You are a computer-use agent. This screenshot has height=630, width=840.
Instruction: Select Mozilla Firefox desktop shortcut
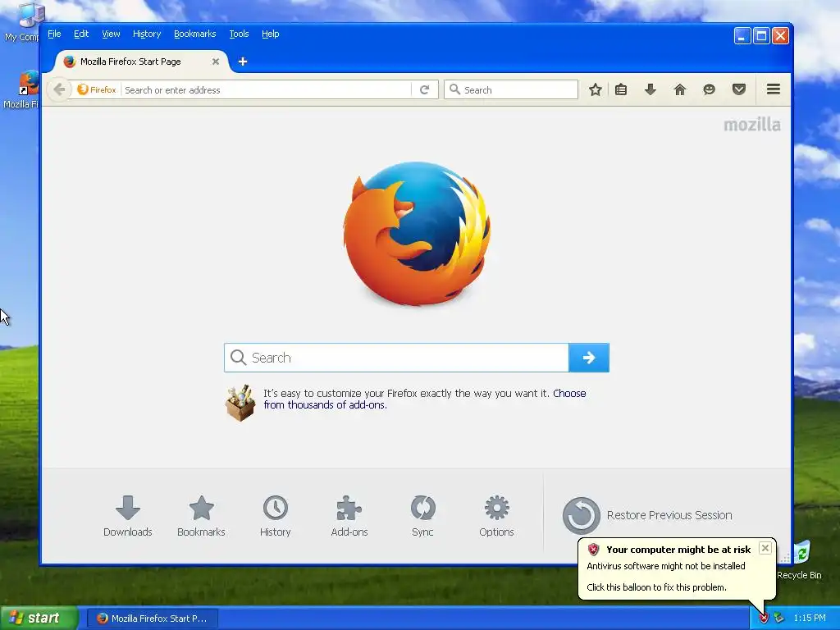[21, 89]
